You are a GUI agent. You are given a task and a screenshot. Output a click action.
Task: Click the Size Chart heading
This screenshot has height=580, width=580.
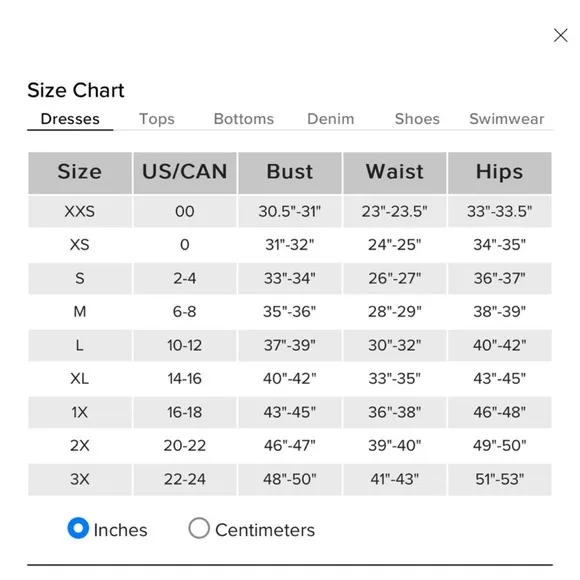76,90
